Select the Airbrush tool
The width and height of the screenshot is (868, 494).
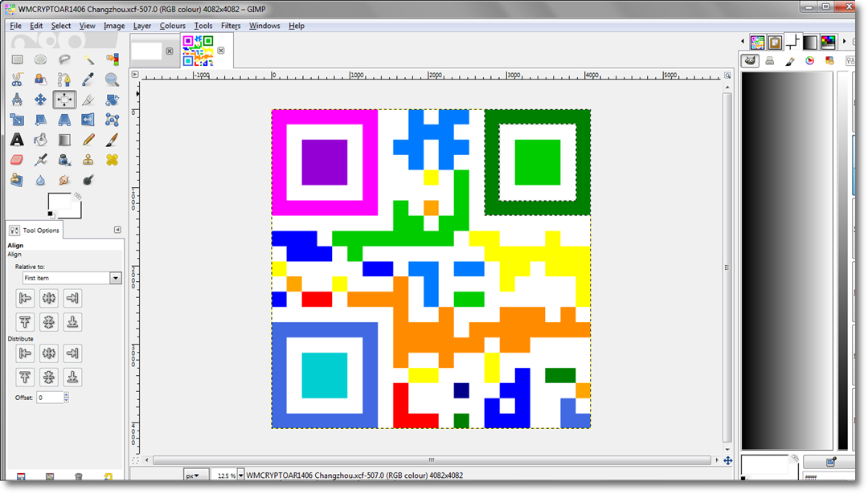point(40,160)
